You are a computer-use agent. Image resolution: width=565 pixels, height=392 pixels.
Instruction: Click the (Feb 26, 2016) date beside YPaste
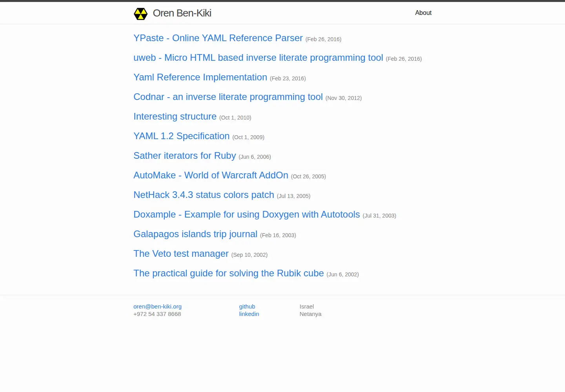(323, 39)
